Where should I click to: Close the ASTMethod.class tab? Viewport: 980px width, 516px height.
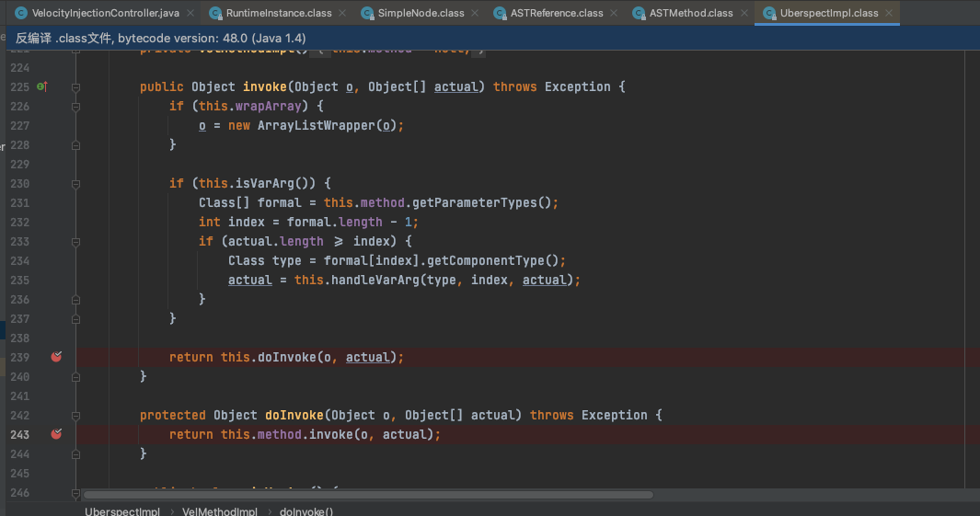point(744,13)
